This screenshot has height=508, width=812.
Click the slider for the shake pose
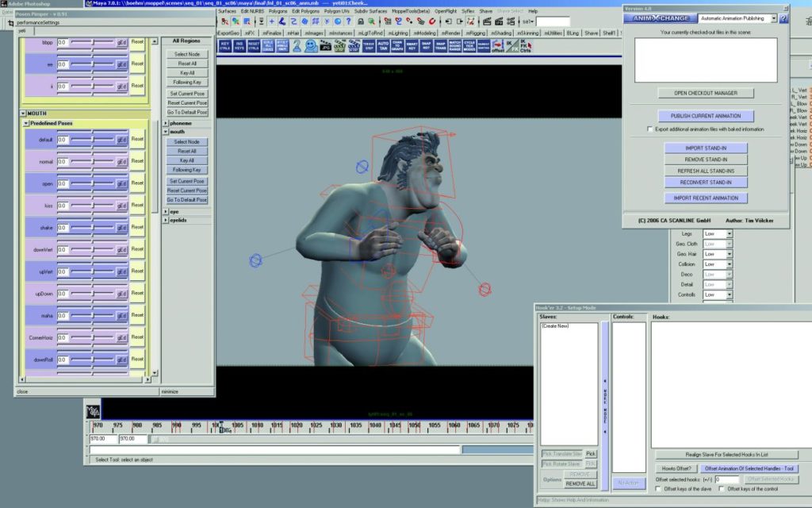(92, 228)
